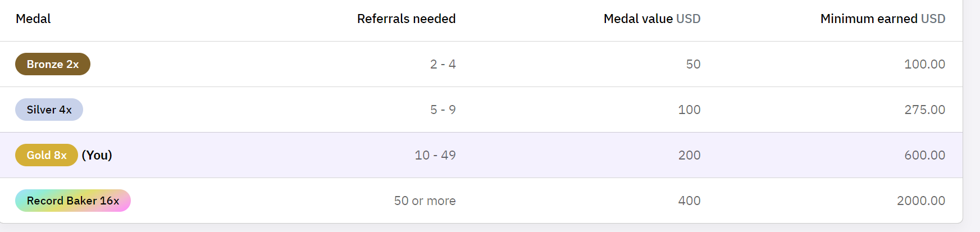Click the 10 - 49 referrals cell
This screenshot has height=232, width=980.
(435, 155)
